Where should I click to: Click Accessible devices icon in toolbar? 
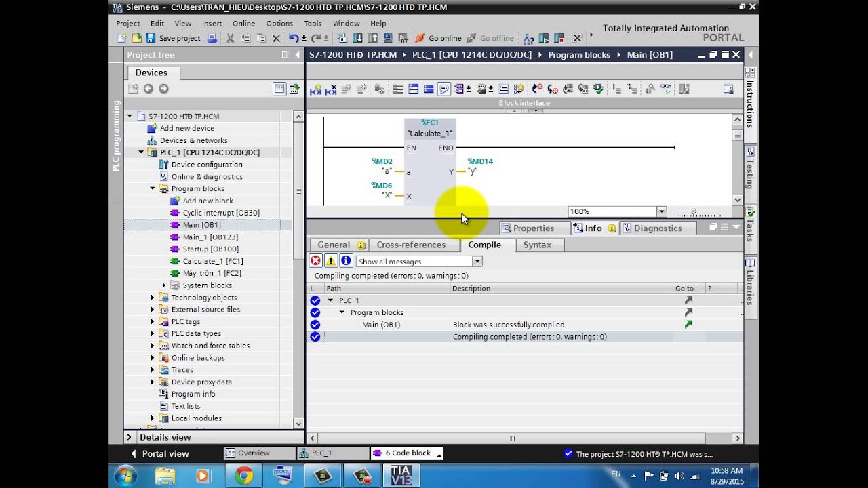pos(529,38)
